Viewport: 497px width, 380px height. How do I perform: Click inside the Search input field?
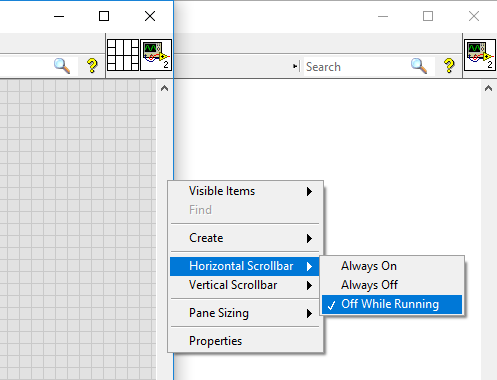coord(355,67)
